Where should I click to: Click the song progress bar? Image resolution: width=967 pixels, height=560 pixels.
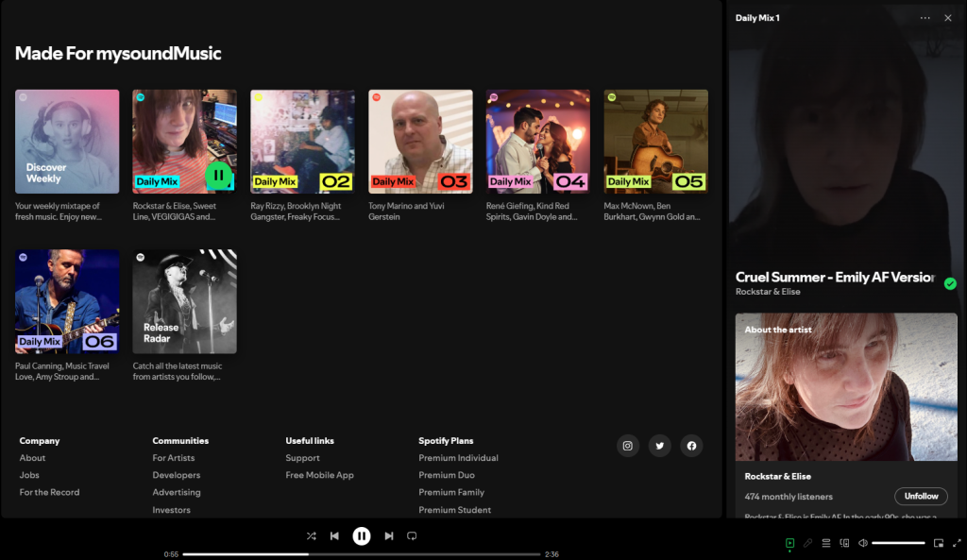362,553
